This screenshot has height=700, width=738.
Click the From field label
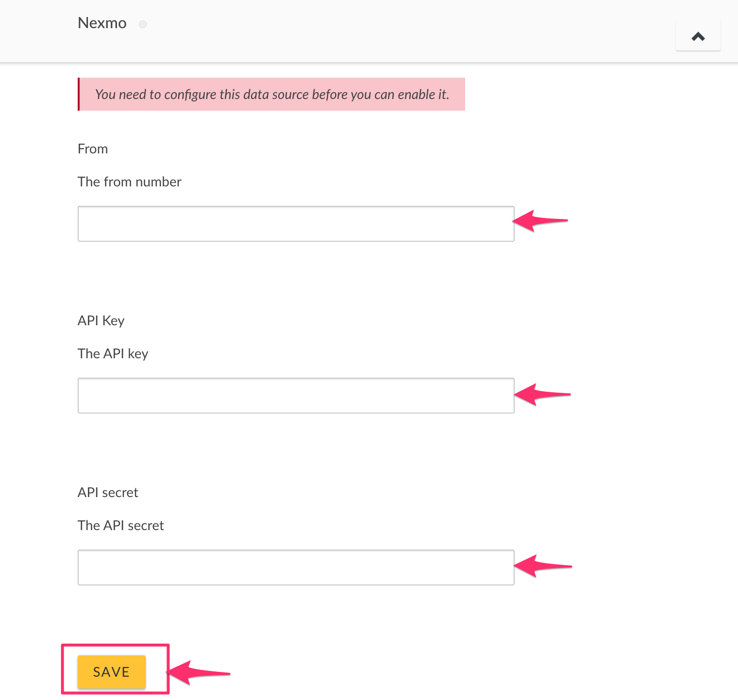93,149
